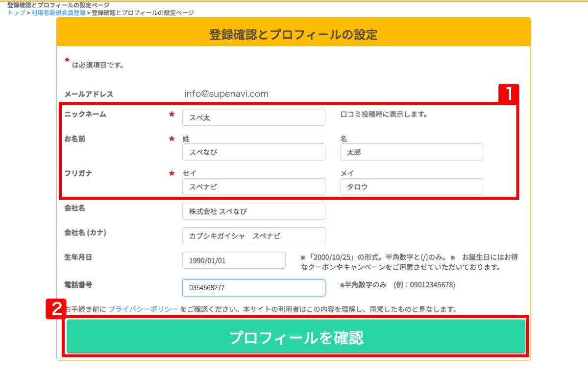Select the 姓 surname field showing スペなび
588x373 pixels.
tap(253, 152)
